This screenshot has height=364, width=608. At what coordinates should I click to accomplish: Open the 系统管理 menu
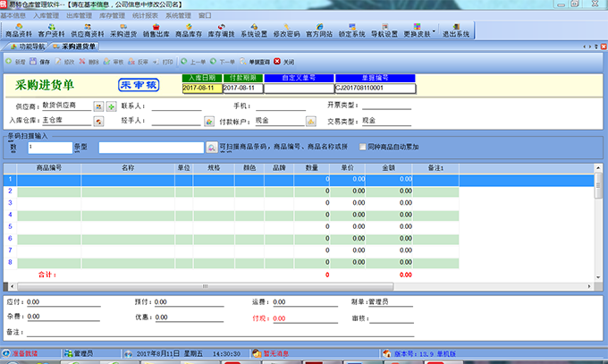click(178, 15)
